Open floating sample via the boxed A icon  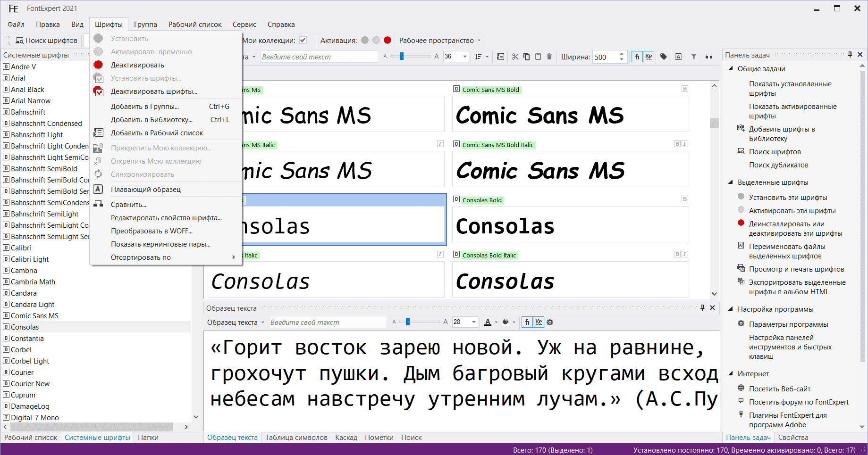click(x=678, y=57)
